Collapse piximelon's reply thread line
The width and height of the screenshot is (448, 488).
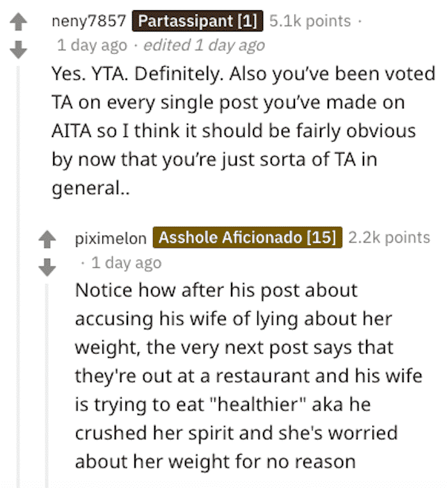pos(47,386)
